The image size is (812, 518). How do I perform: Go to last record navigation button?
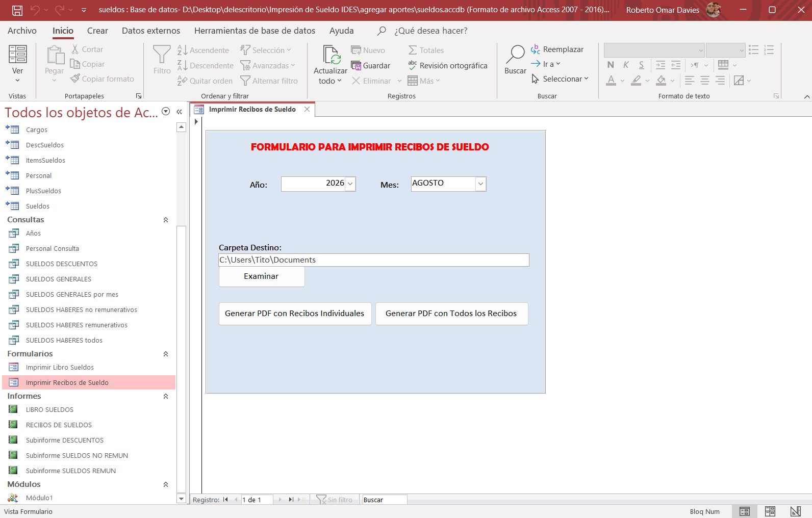point(291,500)
